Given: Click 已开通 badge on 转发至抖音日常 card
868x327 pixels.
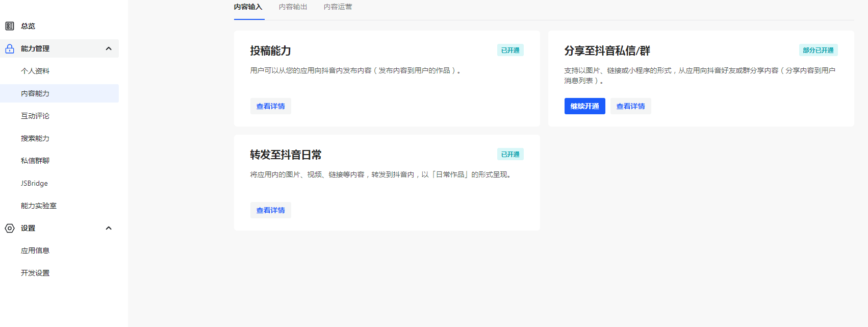Looking at the screenshot, I should [x=510, y=154].
